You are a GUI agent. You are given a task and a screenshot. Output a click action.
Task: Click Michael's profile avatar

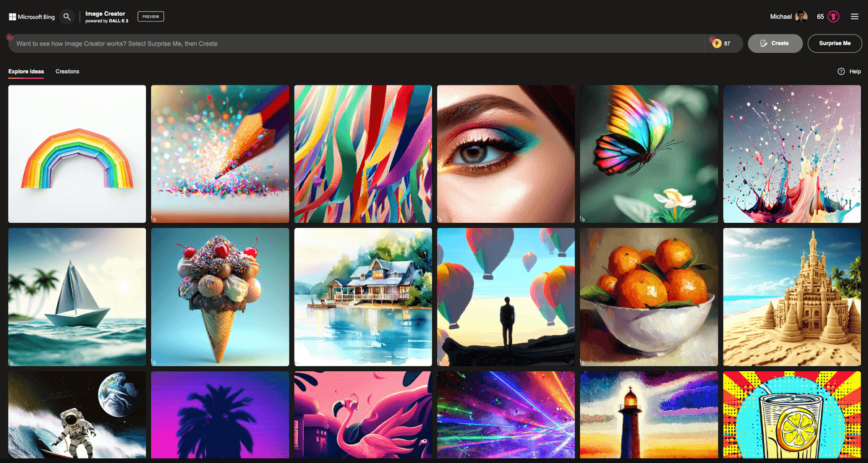803,17
